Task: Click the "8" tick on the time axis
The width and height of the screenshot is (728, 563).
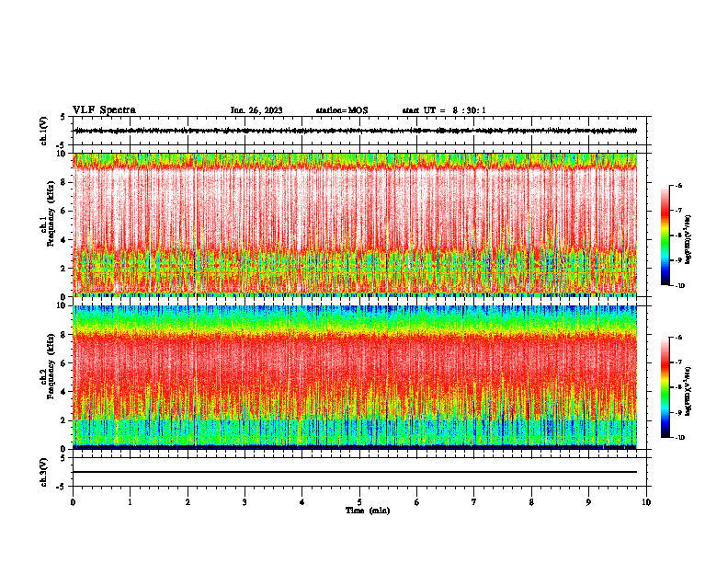Action: 531,502
